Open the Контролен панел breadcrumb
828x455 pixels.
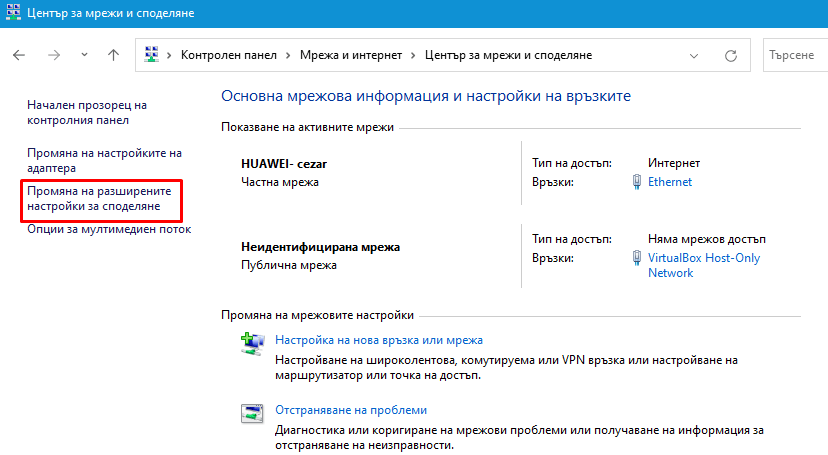click(x=229, y=55)
